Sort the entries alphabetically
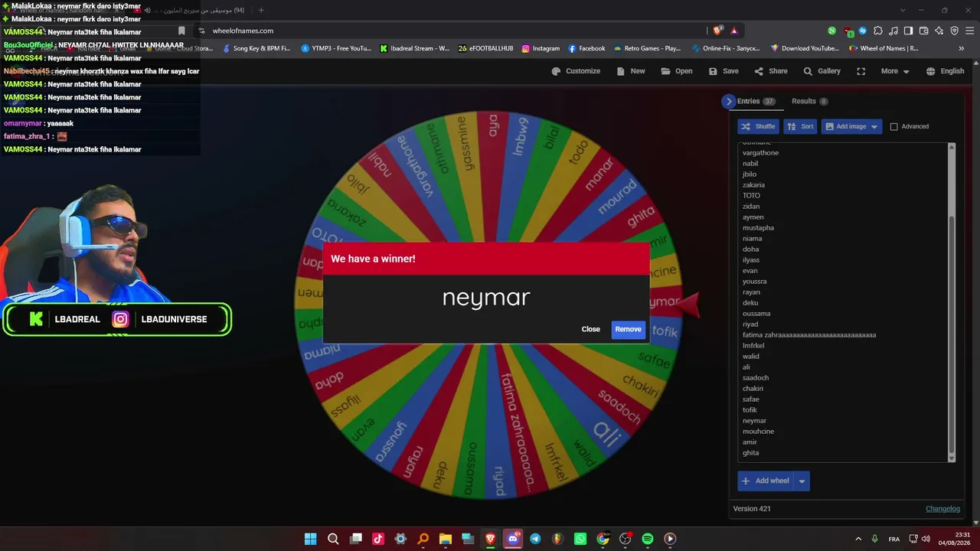The image size is (980, 551). pyautogui.click(x=801, y=126)
